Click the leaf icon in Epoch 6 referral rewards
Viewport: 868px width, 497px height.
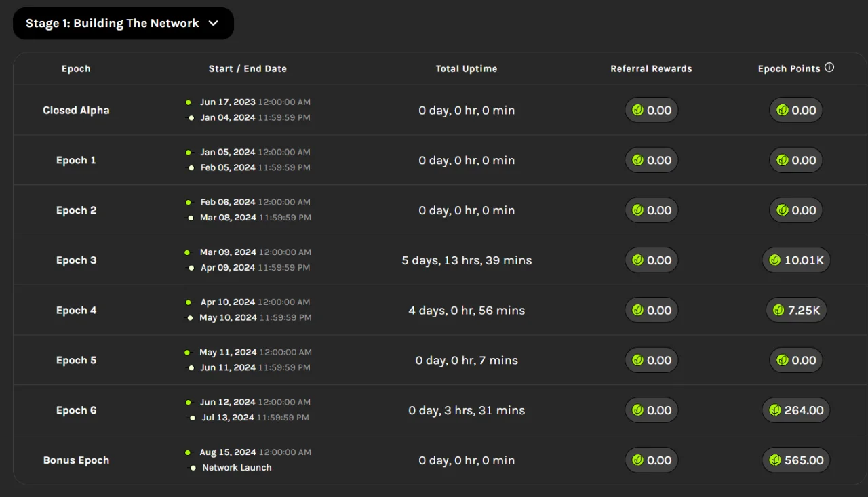click(637, 410)
